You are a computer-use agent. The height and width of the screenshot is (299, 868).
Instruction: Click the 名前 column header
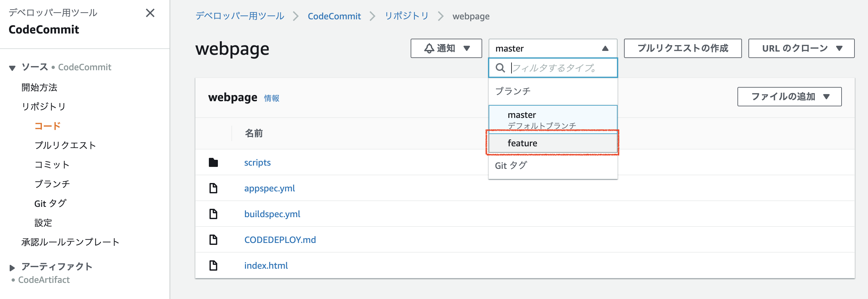pyautogui.click(x=254, y=133)
